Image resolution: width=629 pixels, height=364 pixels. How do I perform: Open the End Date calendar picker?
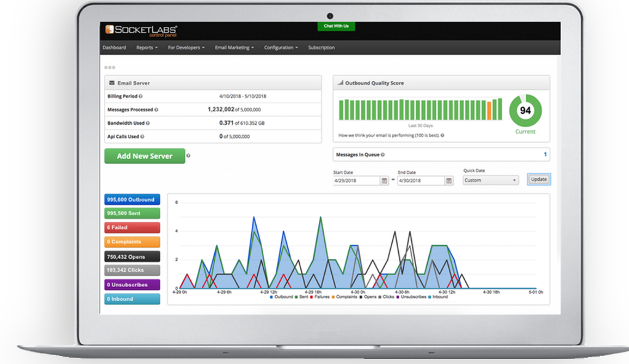(449, 181)
